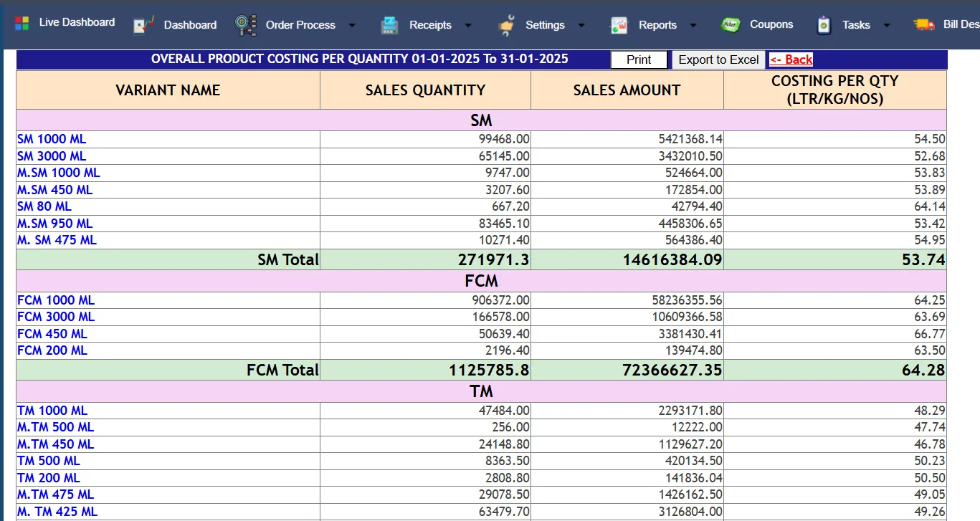Expand the Settings dropdown arrow
The height and width of the screenshot is (521, 980).
581,25
